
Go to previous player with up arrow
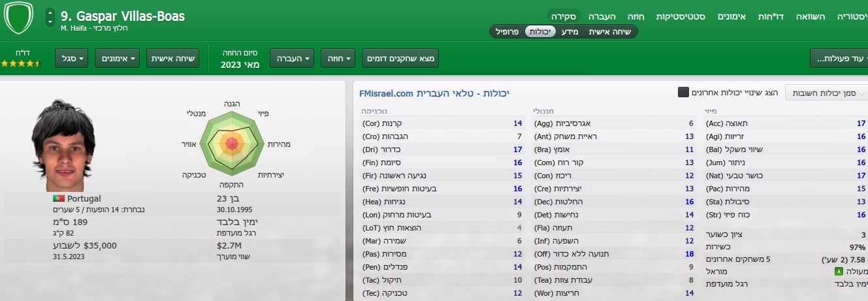point(50,13)
